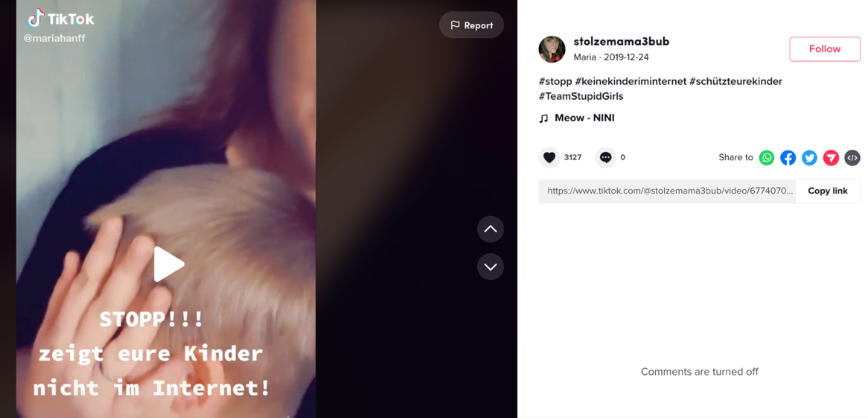The height and width of the screenshot is (418, 868).
Task: Open the #TeamStupidGirls hashtag
Action: (x=581, y=96)
